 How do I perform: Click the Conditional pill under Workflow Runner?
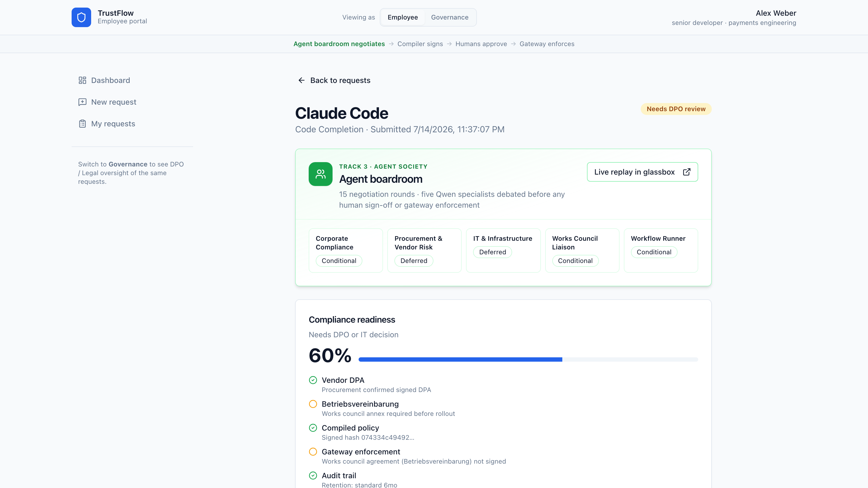click(654, 252)
